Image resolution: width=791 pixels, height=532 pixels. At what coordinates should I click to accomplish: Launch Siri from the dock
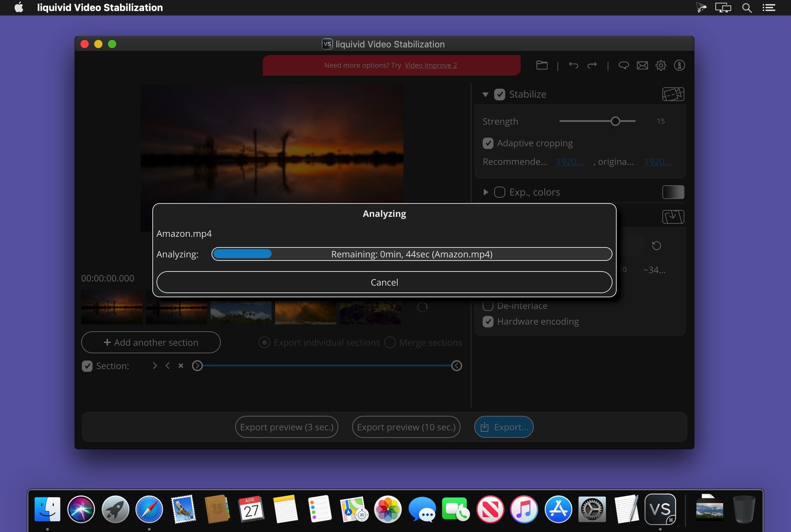81,509
